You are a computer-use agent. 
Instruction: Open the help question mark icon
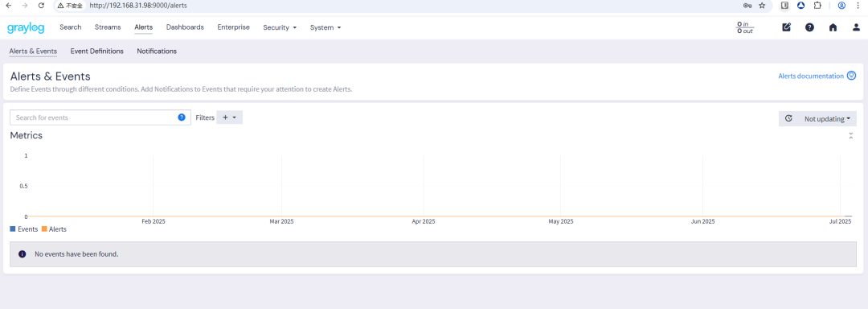coord(809,27)
